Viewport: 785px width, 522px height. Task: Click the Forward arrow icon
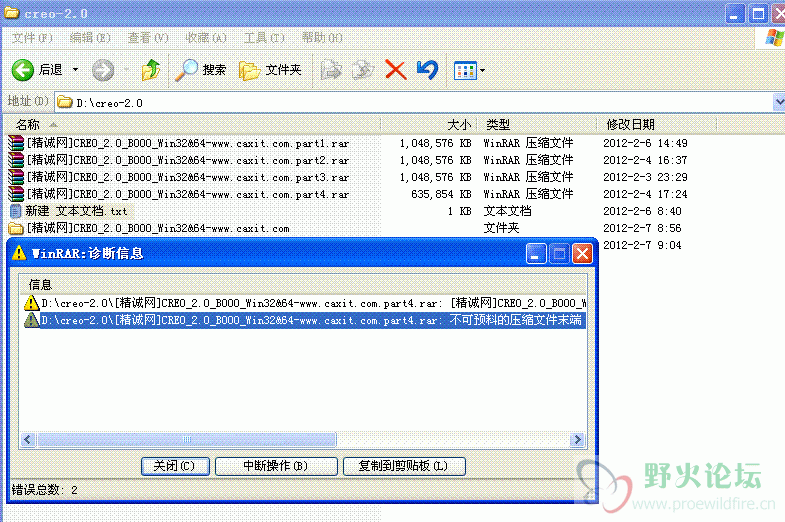click(103, 70)
